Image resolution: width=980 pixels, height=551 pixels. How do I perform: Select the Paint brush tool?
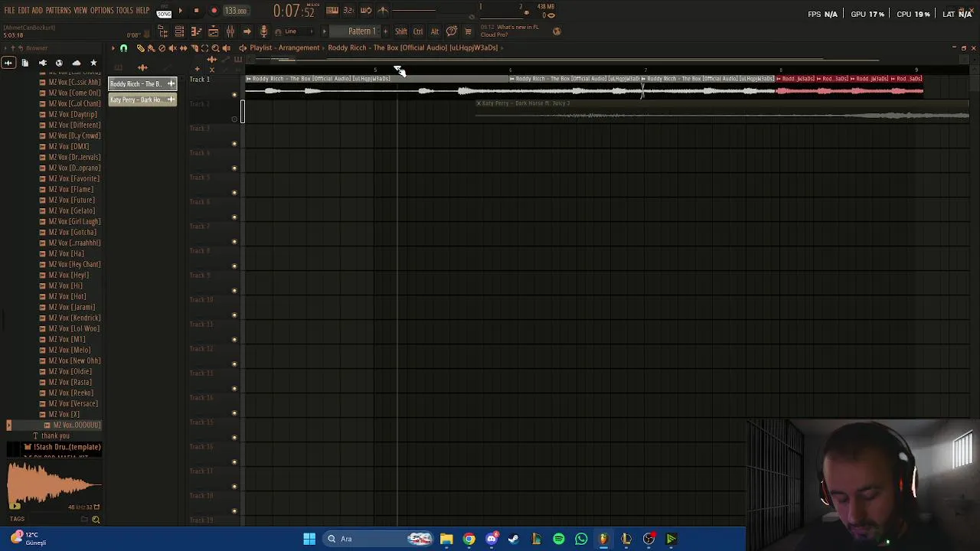151,48
